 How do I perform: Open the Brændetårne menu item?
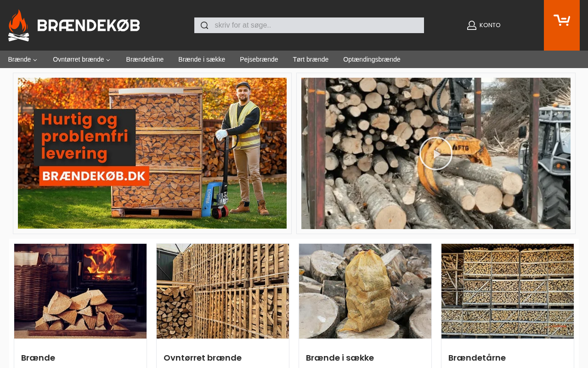pyautogui.click(x=145, y=59)
